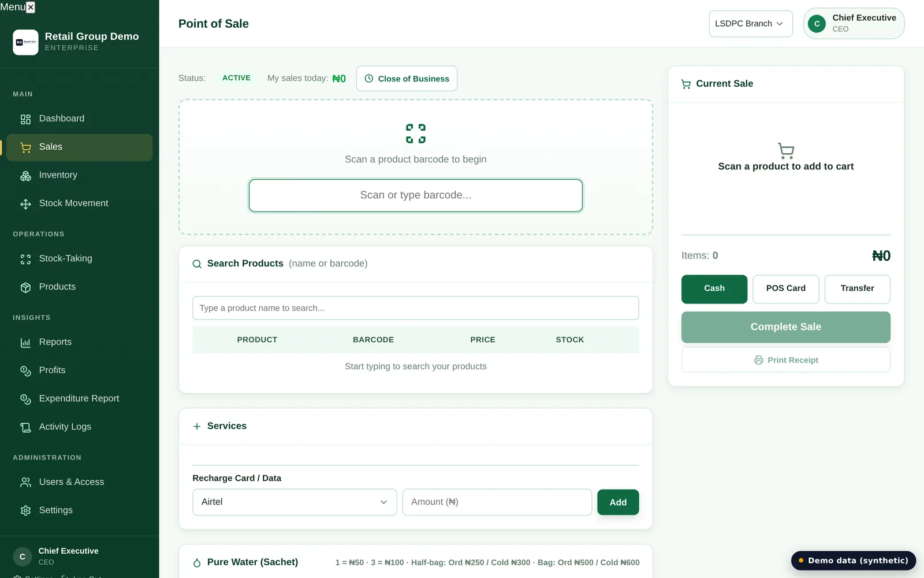Click the Sales cart icon in sidebar
Screen dimensions: 924x578
tap(25, 147)
